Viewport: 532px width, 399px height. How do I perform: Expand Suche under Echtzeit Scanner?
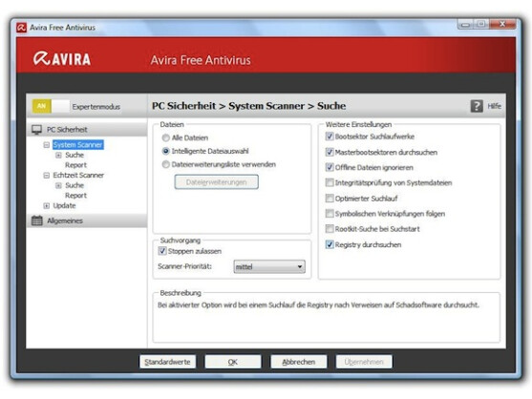[58, 185]
